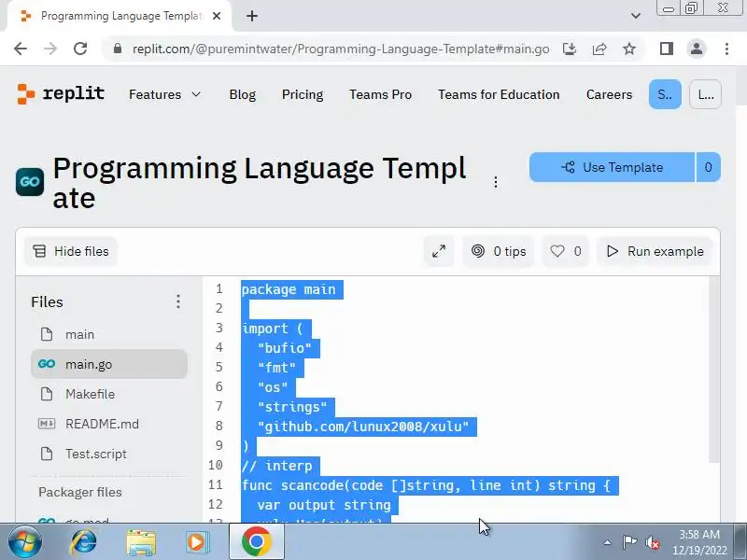Run the example
Image resolution: width=747 pixels, height=560 pixels.
click(655, 251)
